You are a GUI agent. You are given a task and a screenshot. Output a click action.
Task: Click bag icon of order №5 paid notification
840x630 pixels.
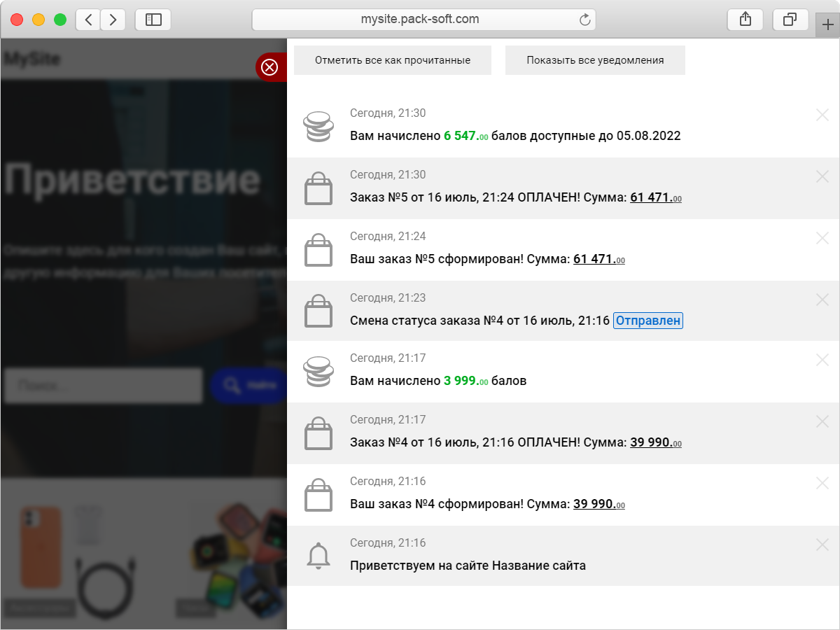(x=318, y=189)
